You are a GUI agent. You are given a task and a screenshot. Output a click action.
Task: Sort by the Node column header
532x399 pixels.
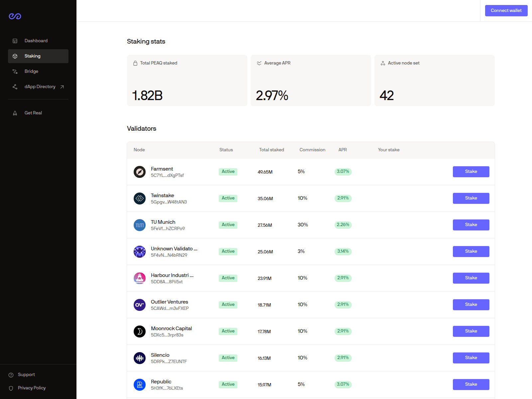(x=139, y=150)
